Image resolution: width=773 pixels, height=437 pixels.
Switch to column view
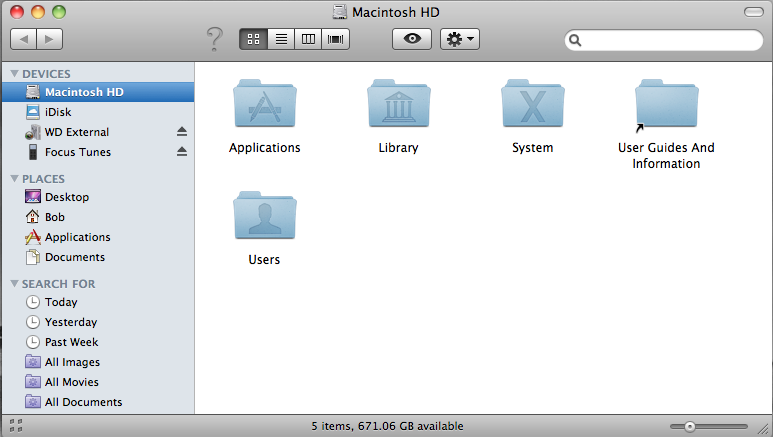(308, 39)
